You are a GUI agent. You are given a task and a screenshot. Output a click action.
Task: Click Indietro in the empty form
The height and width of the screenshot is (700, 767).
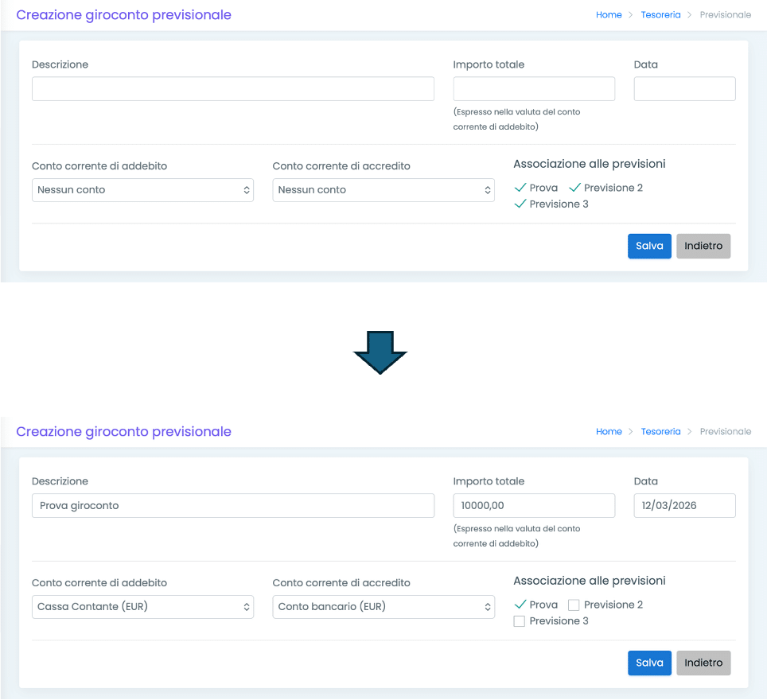point(703,246)
